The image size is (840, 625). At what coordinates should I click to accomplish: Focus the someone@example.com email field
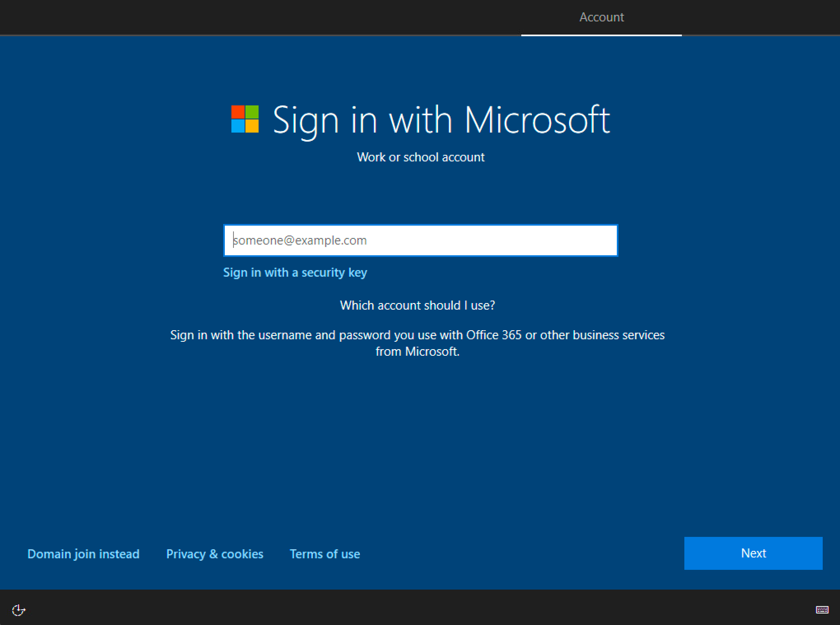420,240
